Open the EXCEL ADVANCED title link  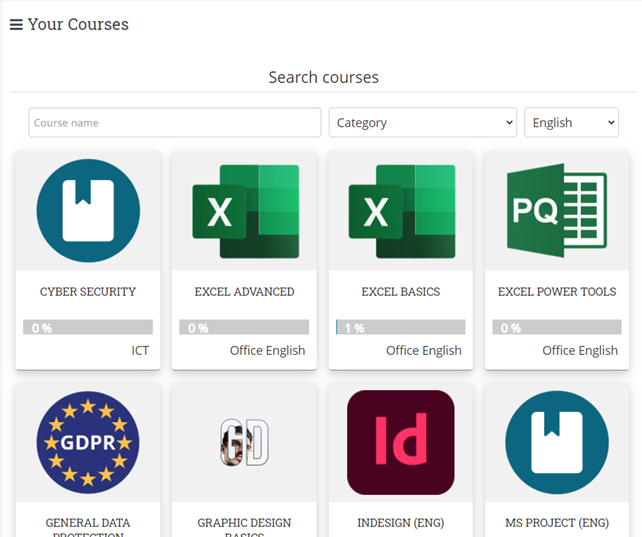(245, 292)
